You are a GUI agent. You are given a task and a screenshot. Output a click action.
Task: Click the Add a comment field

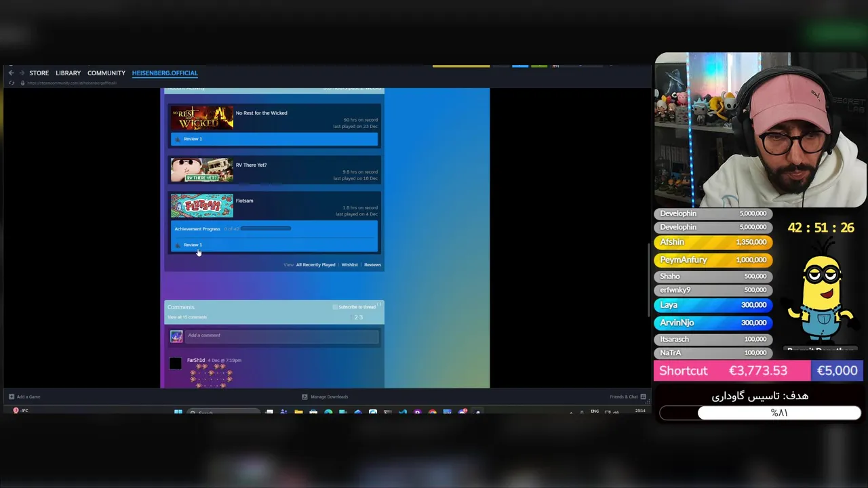[281, 336]
